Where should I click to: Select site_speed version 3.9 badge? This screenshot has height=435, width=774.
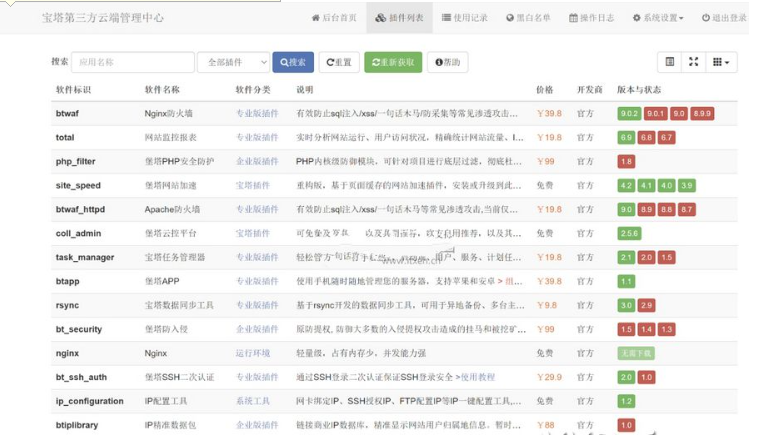pos(687,186)
